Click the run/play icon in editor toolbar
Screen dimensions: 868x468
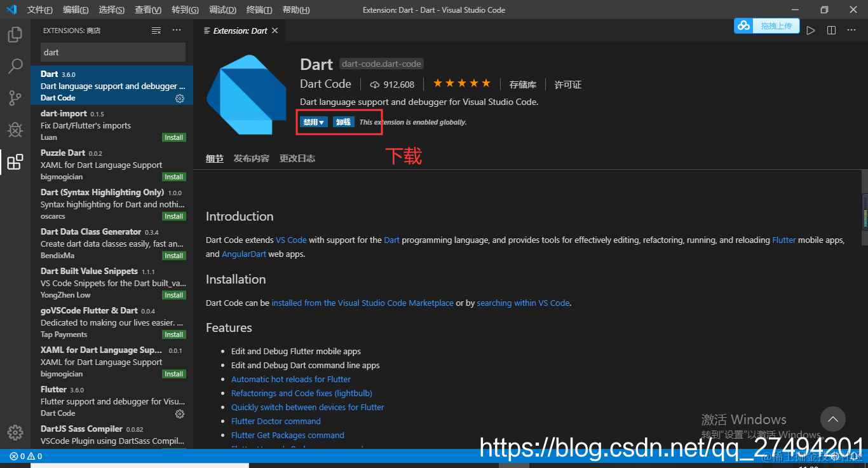pos(811,31)
